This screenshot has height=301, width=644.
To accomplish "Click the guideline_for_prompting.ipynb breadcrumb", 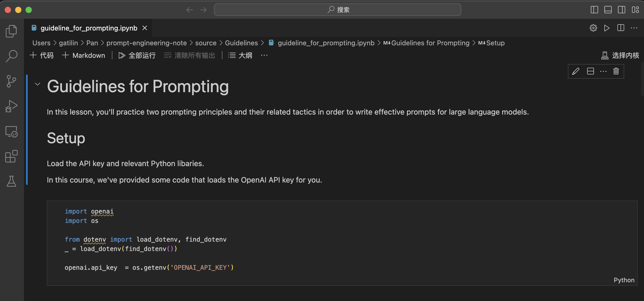I will (321, 43).
